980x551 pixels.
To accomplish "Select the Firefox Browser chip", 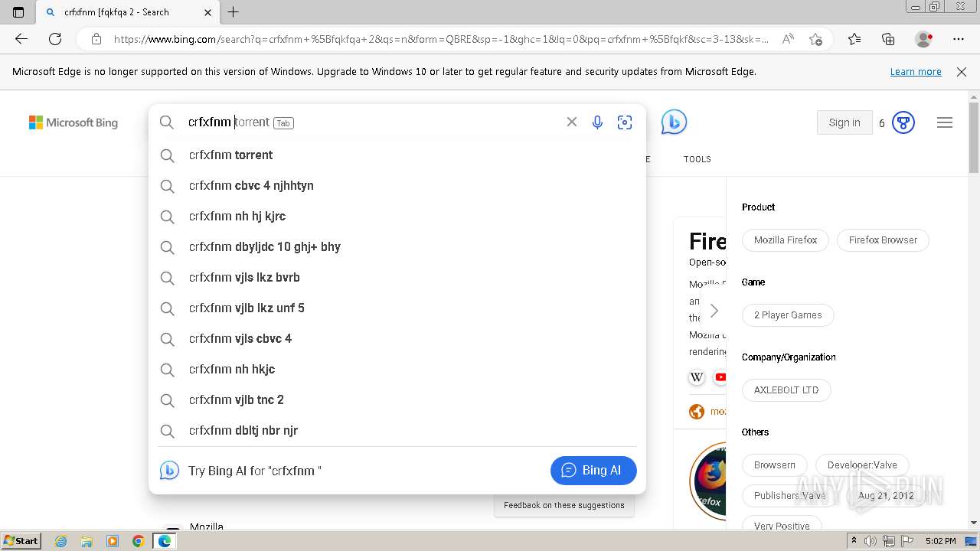I will (883, 240).
